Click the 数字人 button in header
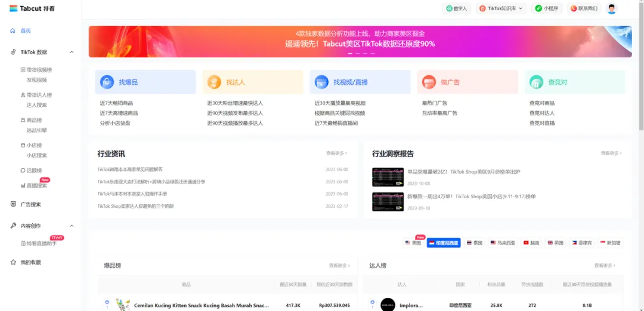644x311 pixels. point(456,8)
